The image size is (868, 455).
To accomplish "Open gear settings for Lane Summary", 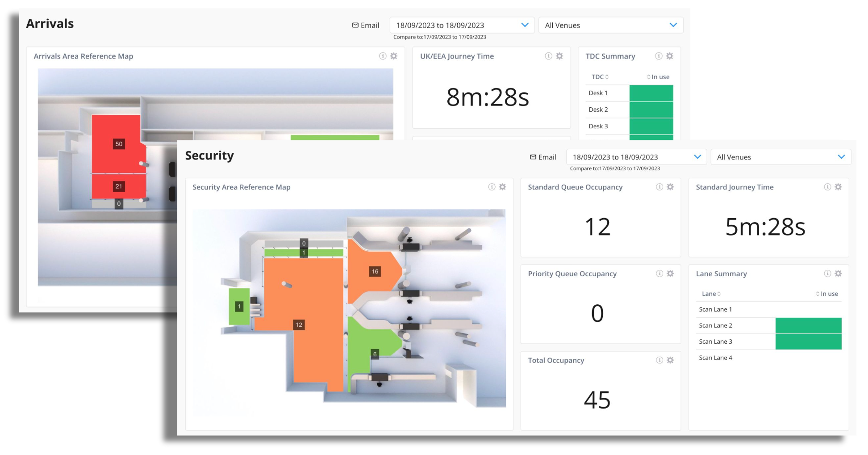I will [838, 274].
